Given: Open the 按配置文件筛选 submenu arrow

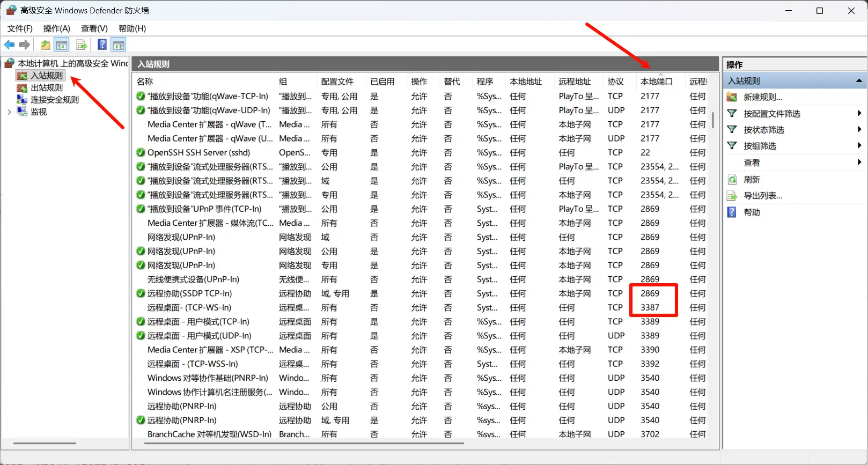Looking at the screenshot, I should pos(859,113).
